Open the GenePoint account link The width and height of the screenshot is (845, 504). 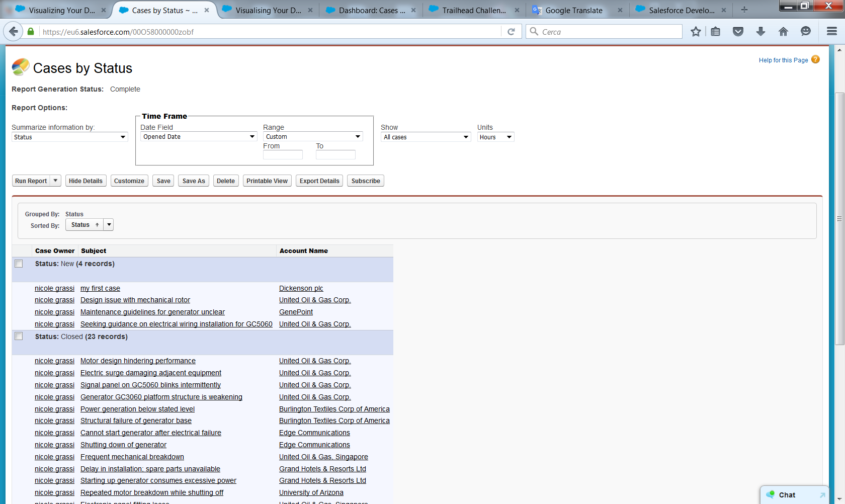coord(296,312)
